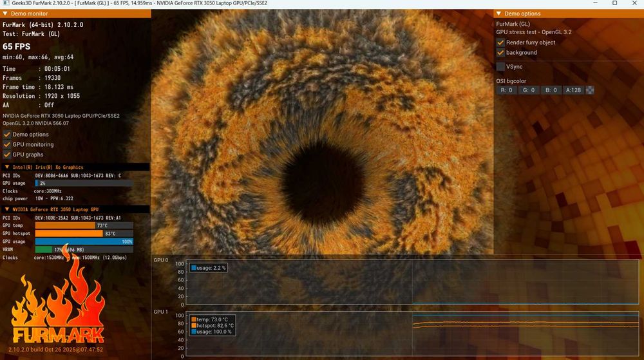
Task: Click the chip power 10W line
Action: 38,199
